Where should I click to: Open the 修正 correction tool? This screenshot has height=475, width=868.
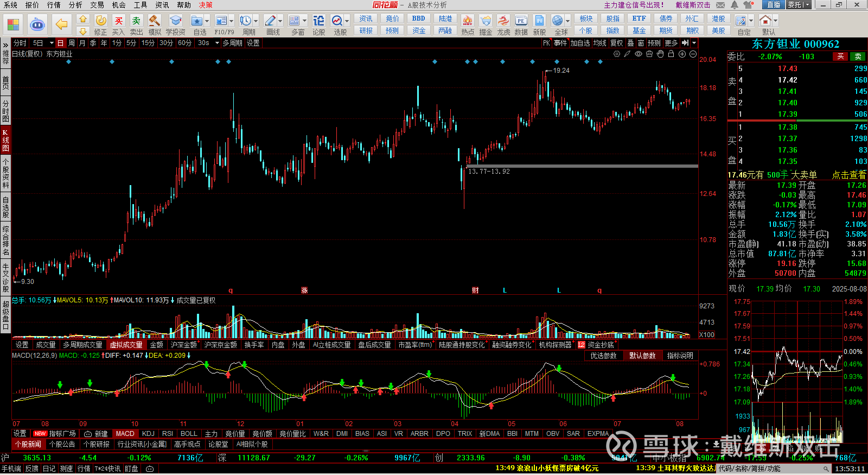pyautogui.click(x=101, y=21)
